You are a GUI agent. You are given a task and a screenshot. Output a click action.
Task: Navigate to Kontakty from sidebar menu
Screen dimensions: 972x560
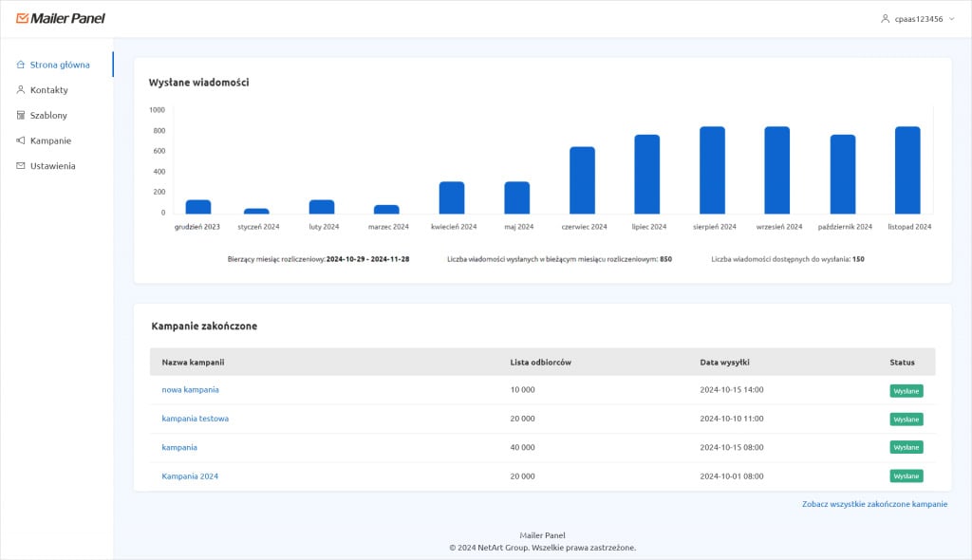(x=49, y=90)
